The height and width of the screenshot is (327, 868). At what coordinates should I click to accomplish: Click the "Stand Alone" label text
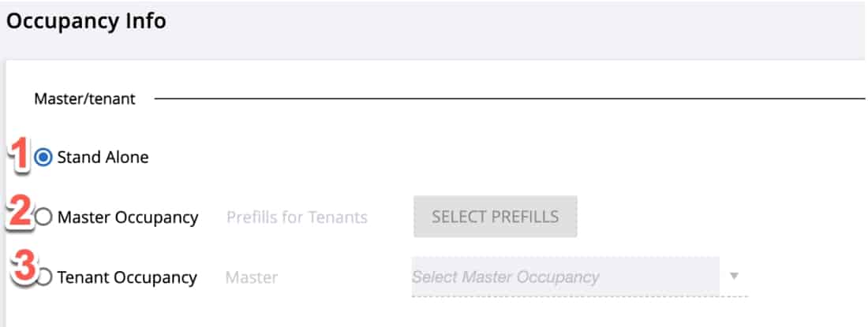[x=103, y=158]
